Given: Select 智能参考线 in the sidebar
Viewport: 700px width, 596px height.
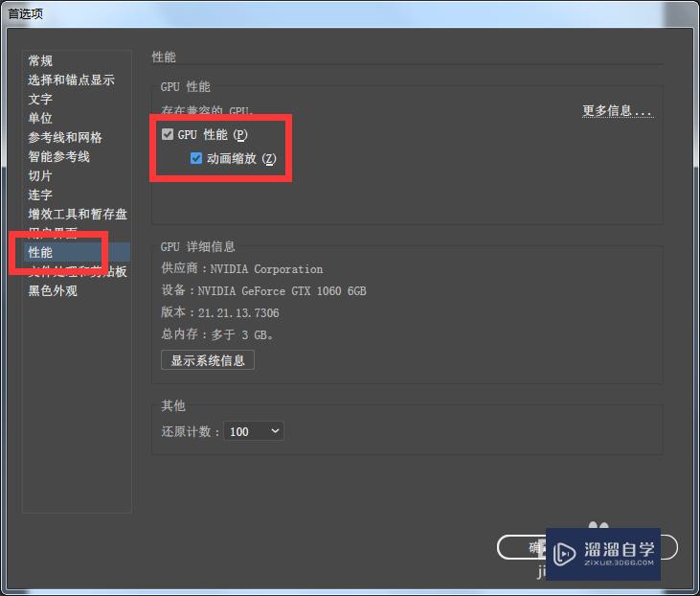Looking at the screenshot, I should pyautogui.click(x=59, y=156).
